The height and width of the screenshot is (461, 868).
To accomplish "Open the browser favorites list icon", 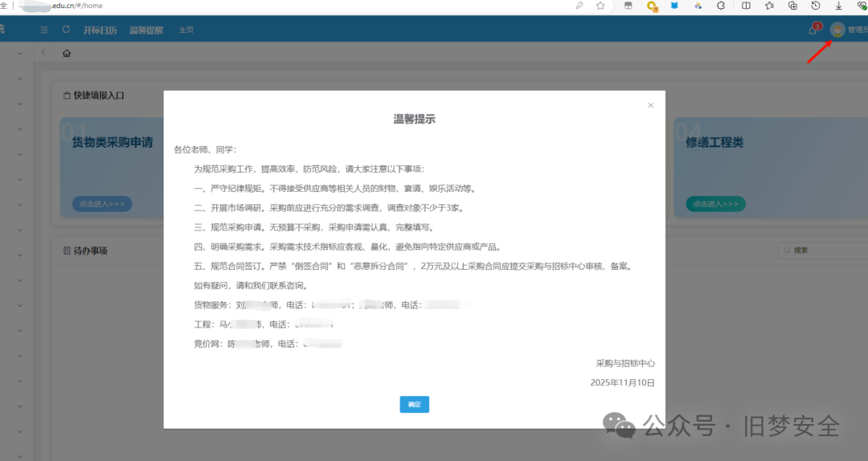I will [769, 6].
